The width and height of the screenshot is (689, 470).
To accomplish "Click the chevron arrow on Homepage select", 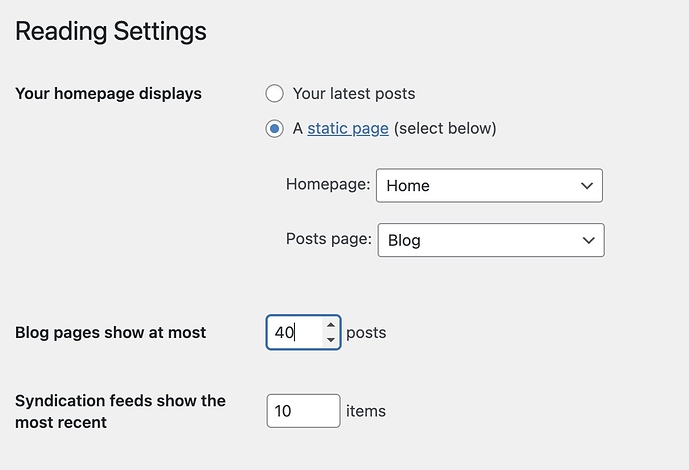I will click(586, 185).
